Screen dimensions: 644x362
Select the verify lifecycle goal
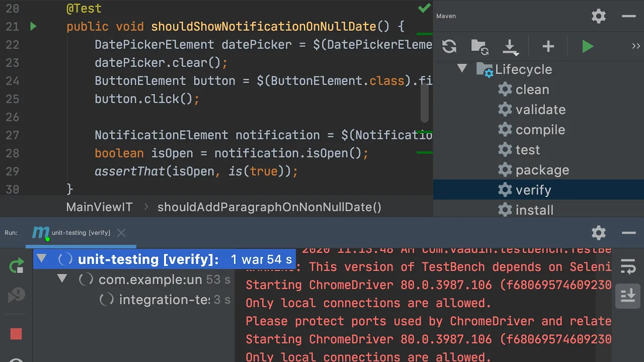[x=538, y=190]
